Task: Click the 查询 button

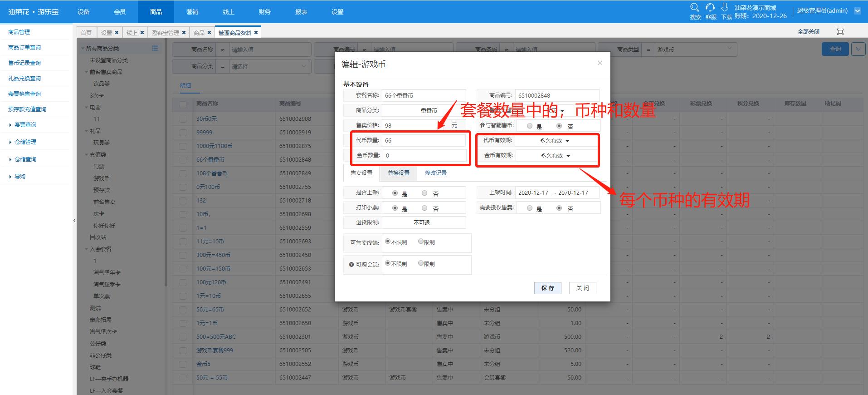Action: [835, 49]
